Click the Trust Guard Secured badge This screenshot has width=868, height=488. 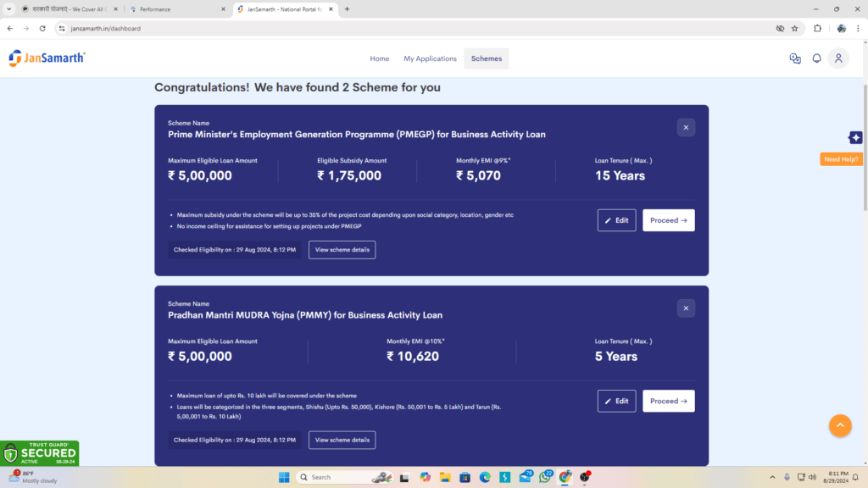click(x=40, y=453)
